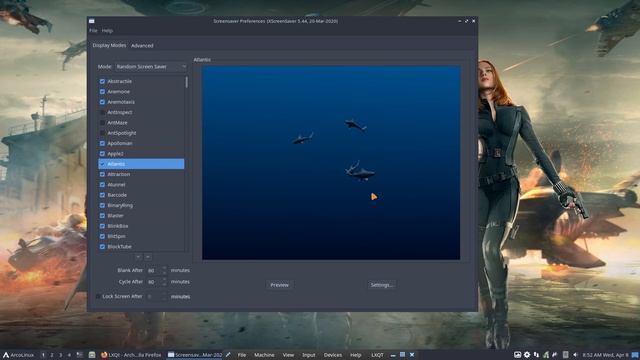Click the Preview button

point(280,285)
